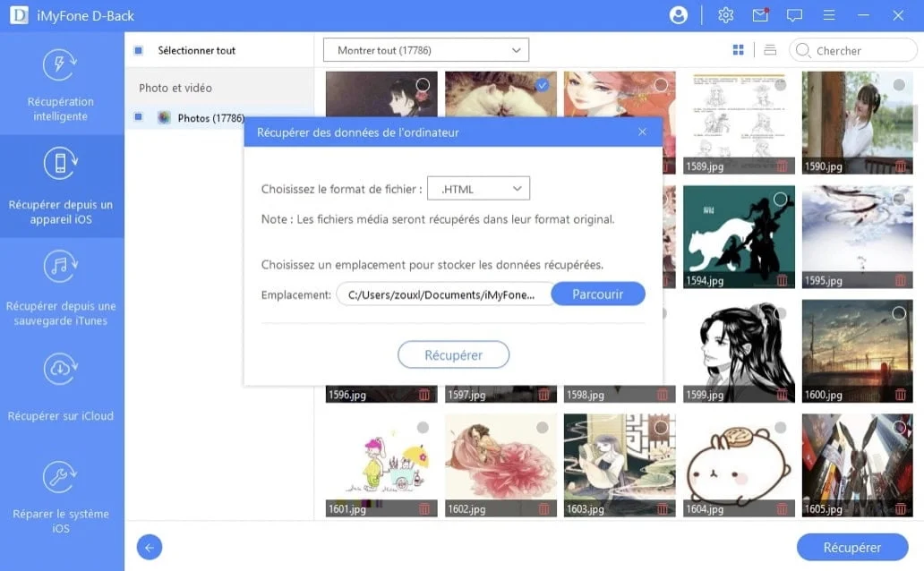The height and width of the screenshot is (571, 924).
Task: Open the Montrer tout (17786) dropdown
Action: point(426,50)
